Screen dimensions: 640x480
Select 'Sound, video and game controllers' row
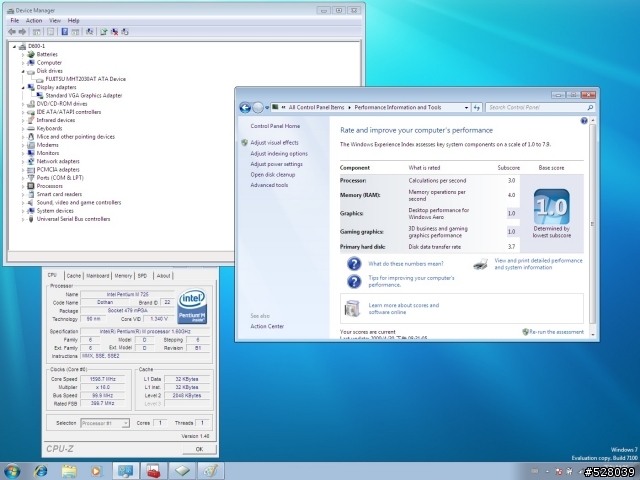[x=79, y=203]
